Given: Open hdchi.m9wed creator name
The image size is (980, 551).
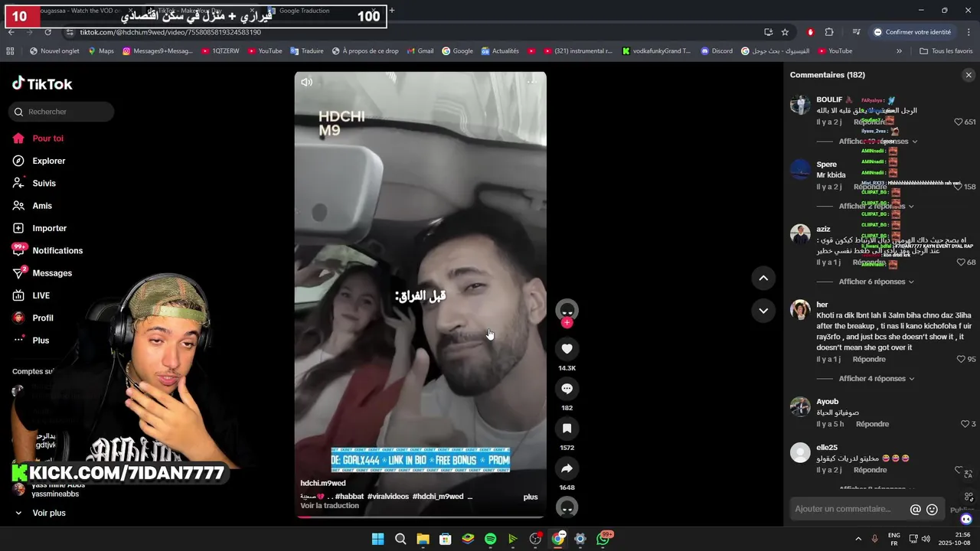Looking at the screenshot, I should (323, 484).
